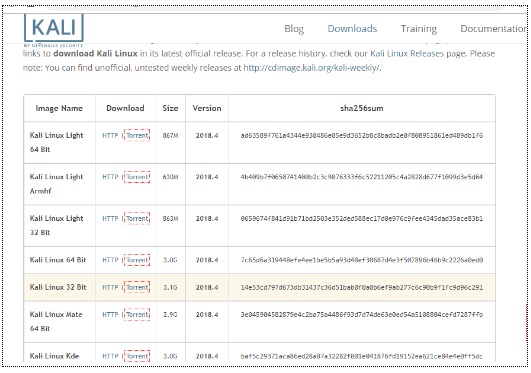Select the Kali Linux Light Armhf name cell

pyautogui.click(x=60, y=184)
